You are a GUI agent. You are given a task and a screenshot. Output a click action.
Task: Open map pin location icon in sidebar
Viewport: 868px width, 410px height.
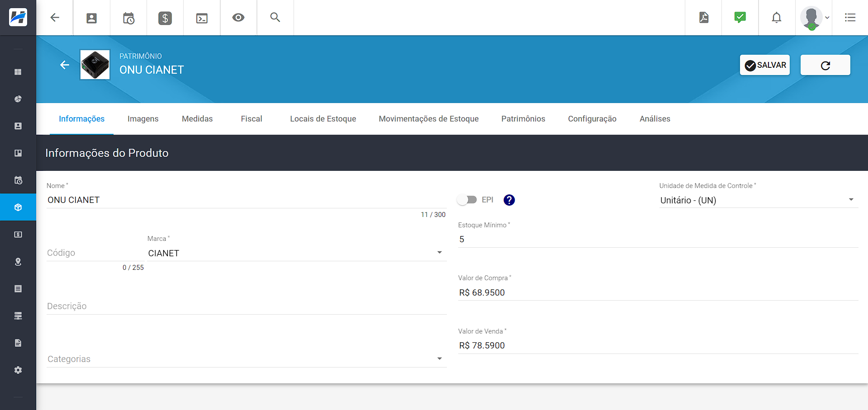(x=18, y=262)
